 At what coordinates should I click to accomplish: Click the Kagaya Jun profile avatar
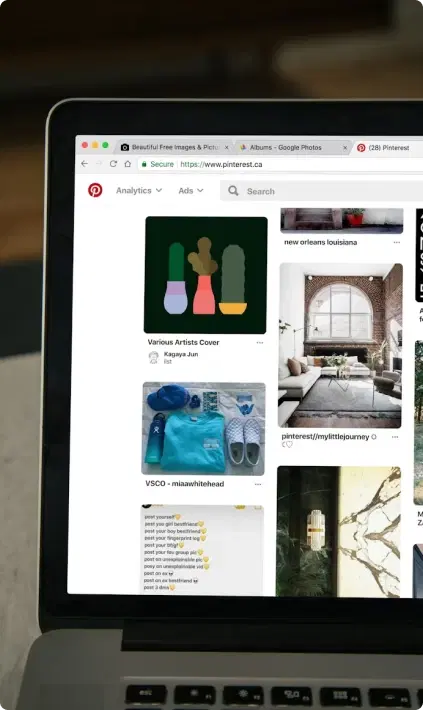154,357
